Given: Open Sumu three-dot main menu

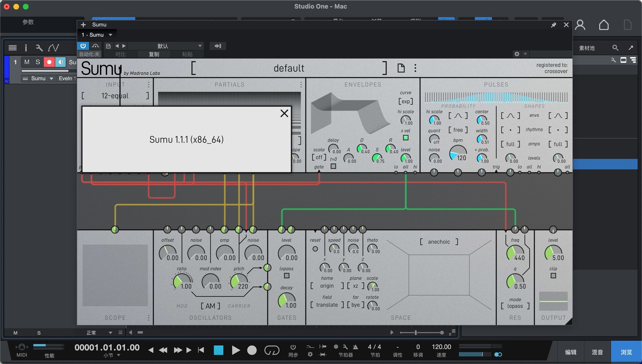Looking at the screenshot, I should [415, 68].
